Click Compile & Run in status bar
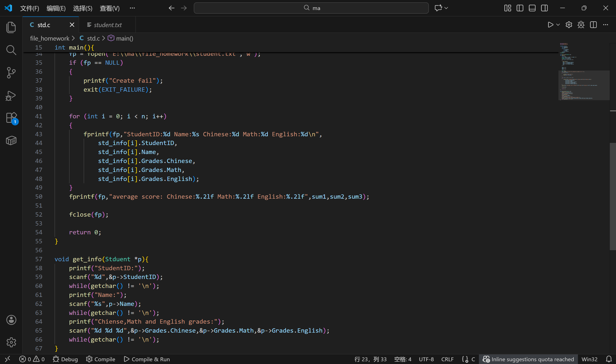 tap(147, 359)
